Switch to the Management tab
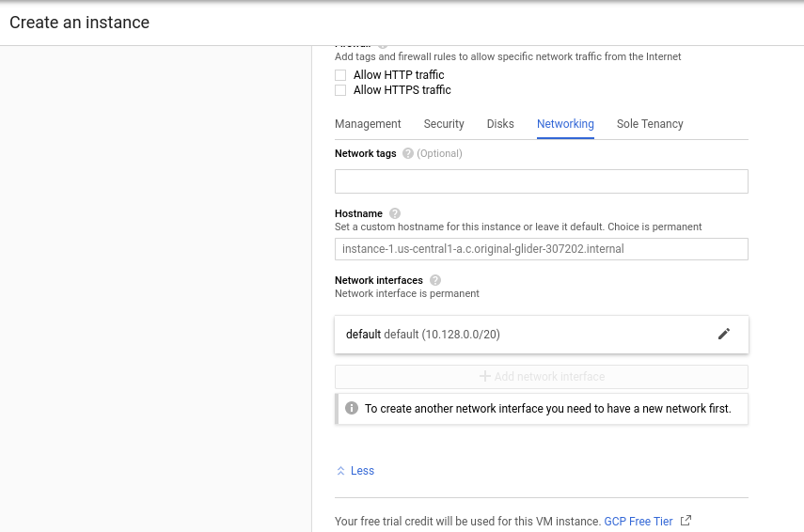804x532 pixels. [x=368, y=124]
